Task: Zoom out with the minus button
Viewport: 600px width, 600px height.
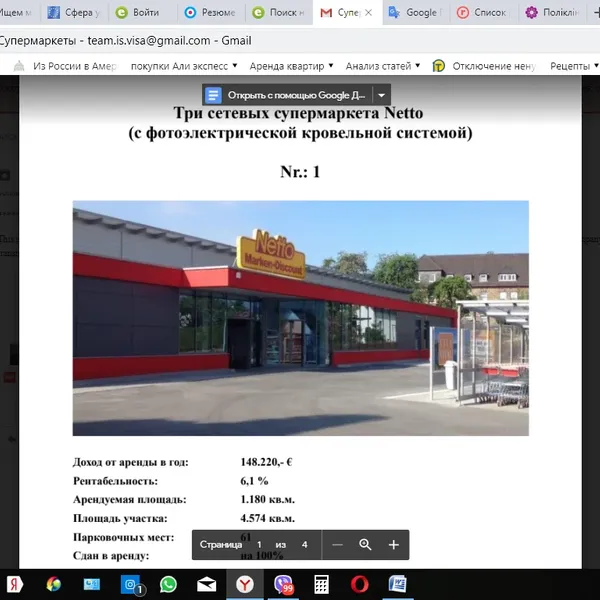Action: coord(337,545)
